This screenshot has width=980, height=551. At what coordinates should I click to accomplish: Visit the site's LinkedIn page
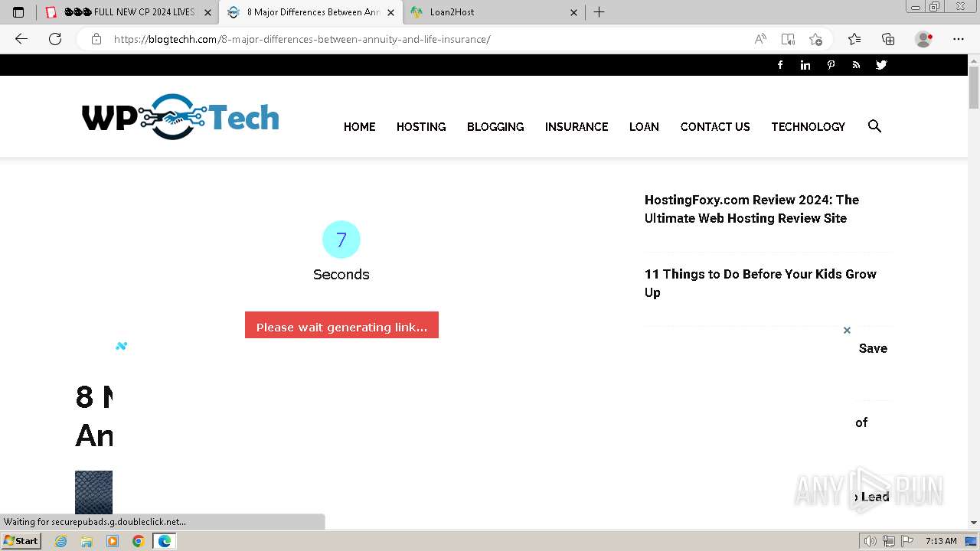pos(805,65)
